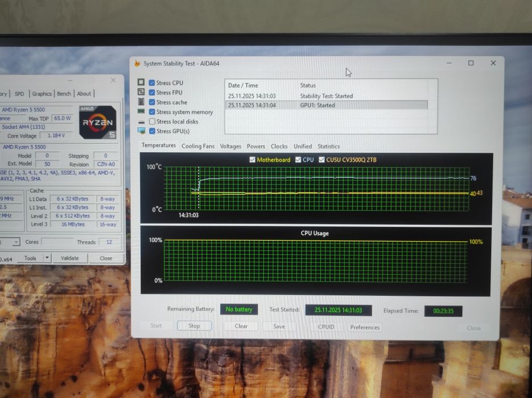Click the monitor icon beside Stress GPU(s)
Viewport: 532px width, 398px height.
142,131
